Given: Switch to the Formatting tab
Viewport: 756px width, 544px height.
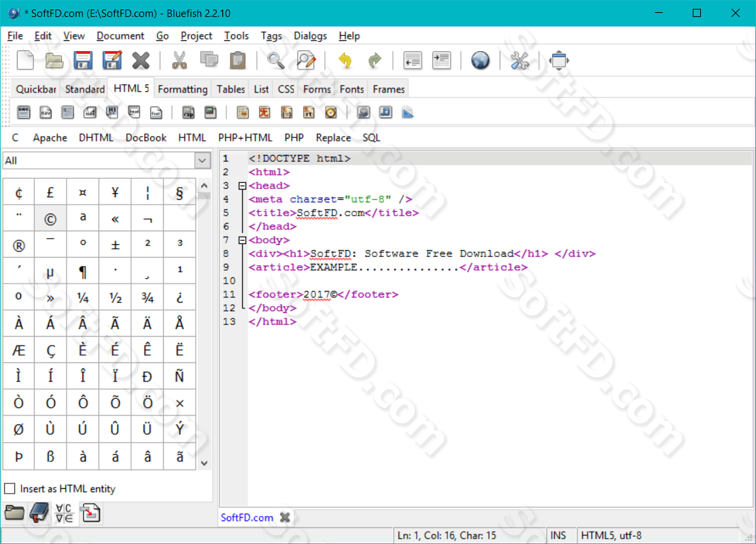Looking at the screenshot, I should pyautogui.click(x=182, y=89).
